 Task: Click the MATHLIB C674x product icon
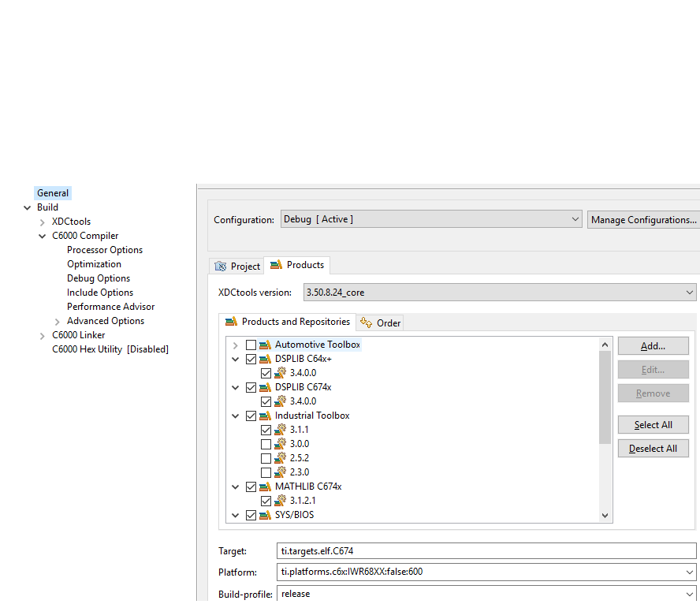[x=265, y=487]
